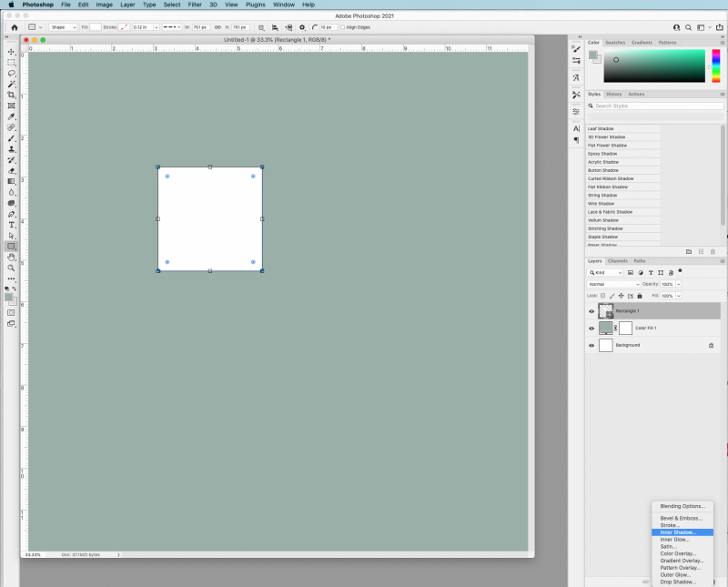Select the Eraser tool
The image size is (728, 587).
click(11, 171)
